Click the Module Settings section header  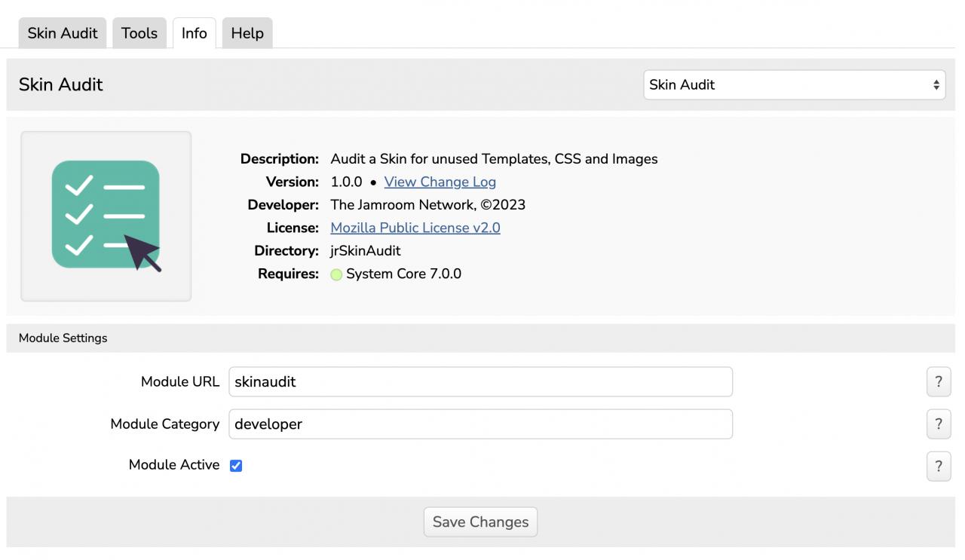pos(63,338)
